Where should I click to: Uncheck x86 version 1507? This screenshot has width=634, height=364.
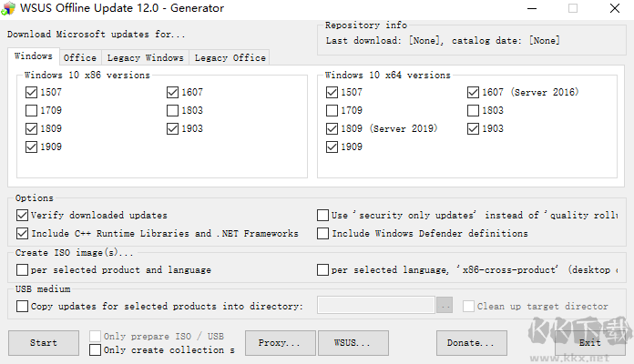pos(31,92)
